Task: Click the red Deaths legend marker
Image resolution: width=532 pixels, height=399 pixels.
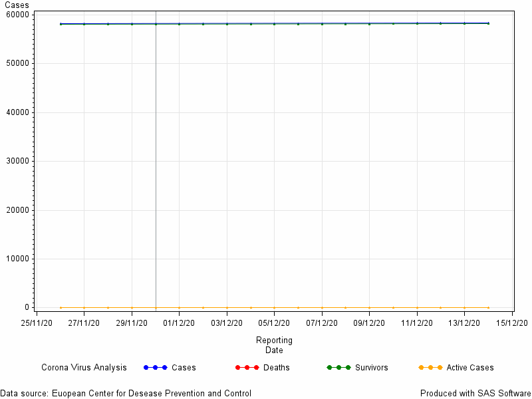Action: click(247, 368)
